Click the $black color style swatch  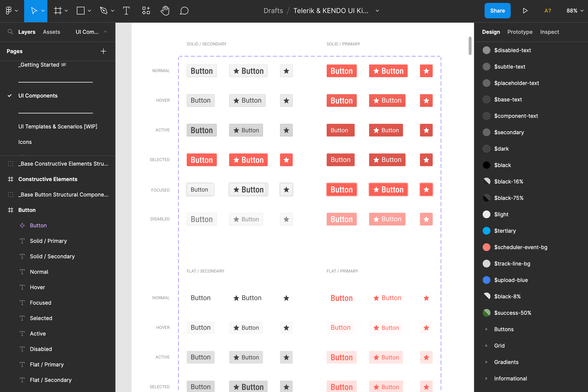pos(486,165)
